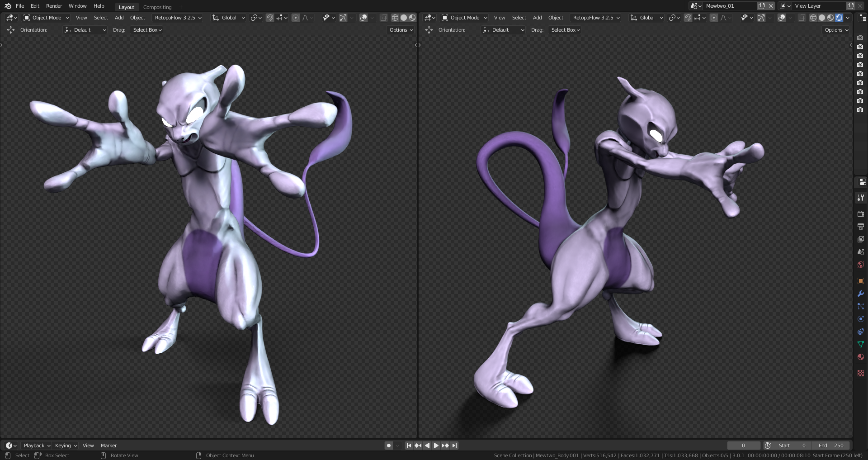Viewport: 868px width, 460px height.
Task: Toggle gizmos in right viewport
Action: coord(761,18)
